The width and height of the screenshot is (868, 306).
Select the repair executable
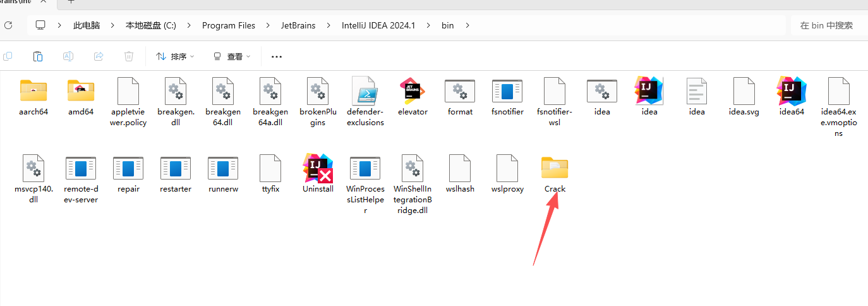pos(128,176)
